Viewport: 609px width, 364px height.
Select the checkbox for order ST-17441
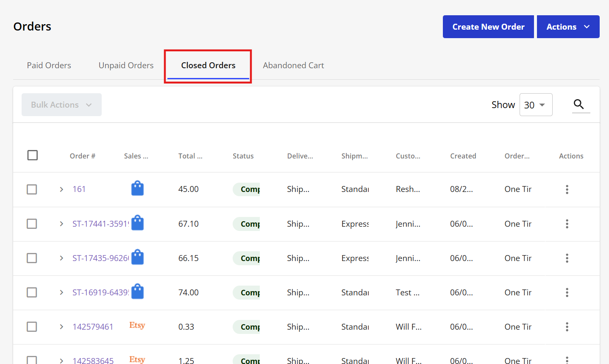(x=32, y=223)
